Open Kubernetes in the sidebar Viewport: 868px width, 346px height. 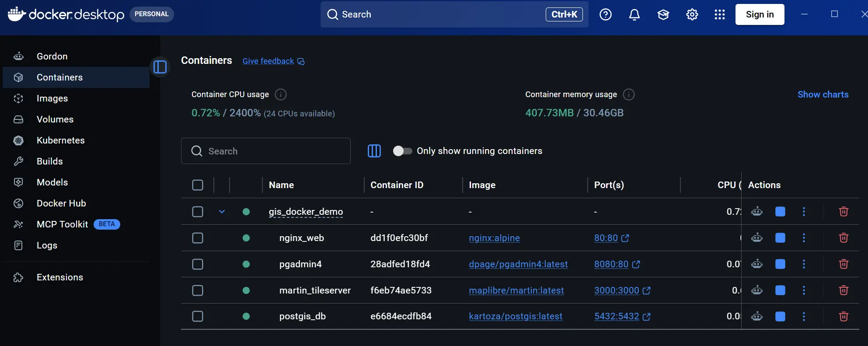pos(76,140)
